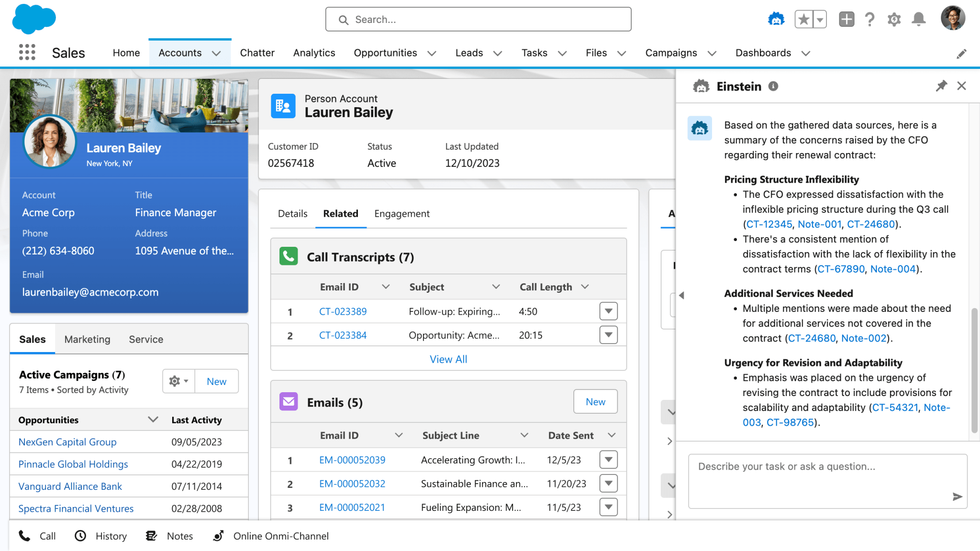Pin the Einstein panel

point(942,86)
